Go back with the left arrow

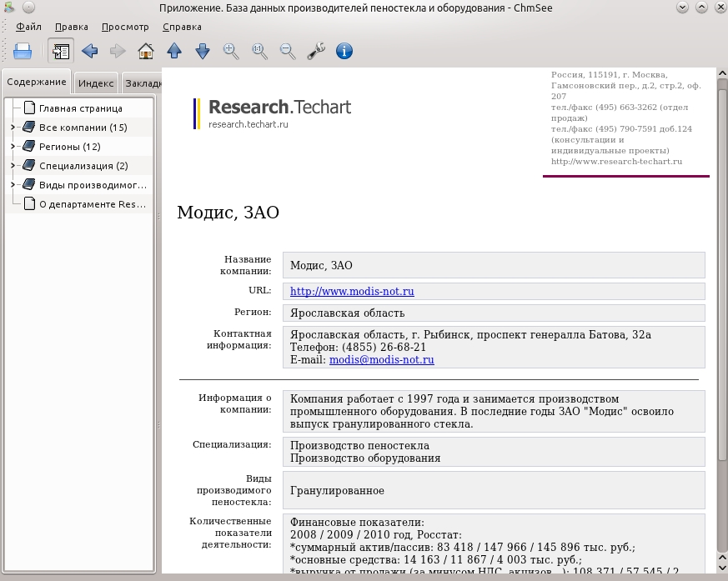pyautogui.click(x=89, y=51)
